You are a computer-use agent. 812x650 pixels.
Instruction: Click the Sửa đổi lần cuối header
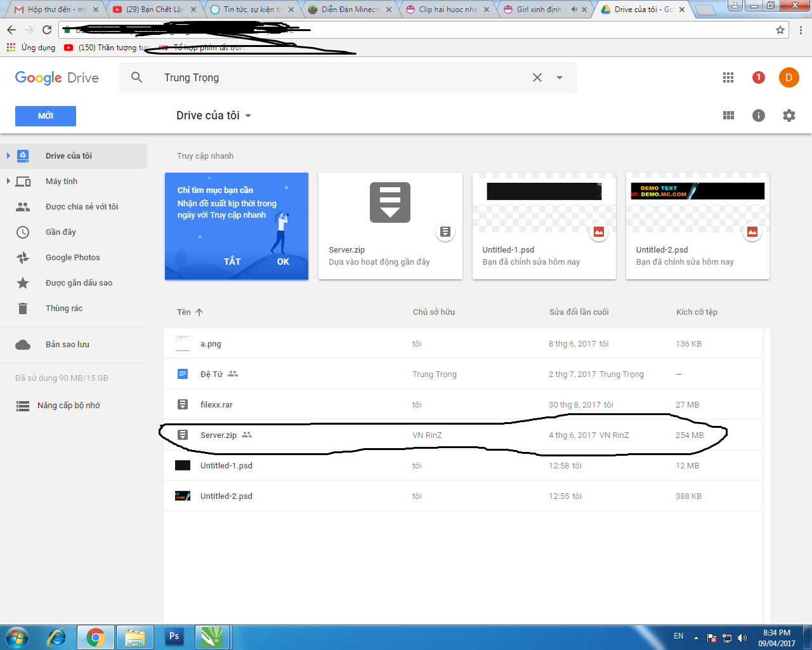point(579,312)
